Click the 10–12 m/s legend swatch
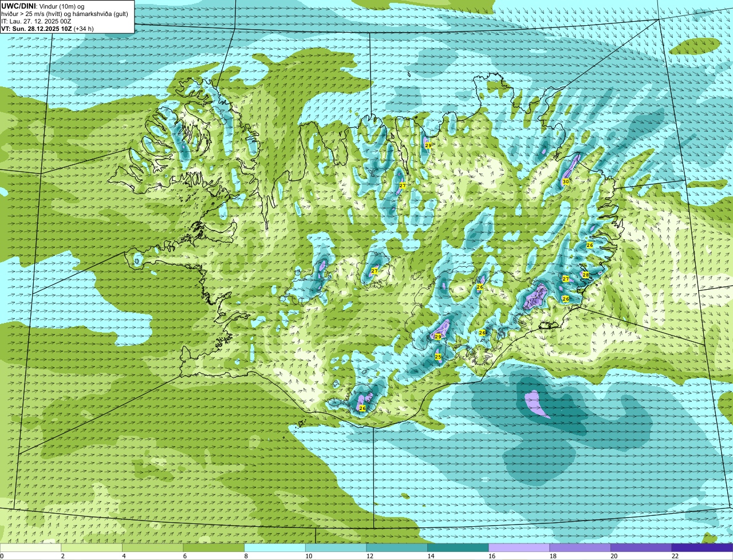The width and height of the screenshot is (733, 560). click(336, 547)
